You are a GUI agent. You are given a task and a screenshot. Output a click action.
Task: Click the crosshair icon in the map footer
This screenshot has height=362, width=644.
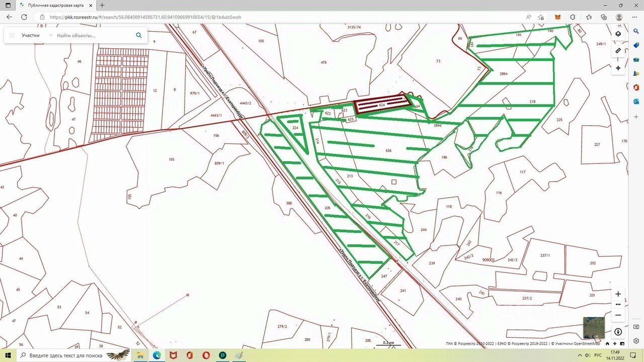[614, 344]
